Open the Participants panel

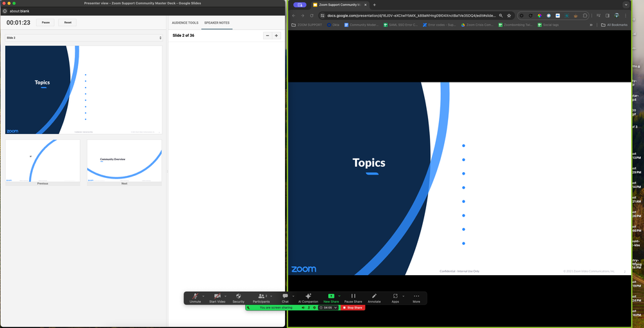coord(261,296)
